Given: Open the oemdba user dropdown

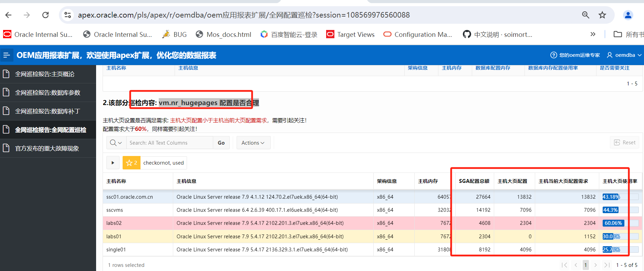Looking at the screenshot, I should tap(624, 55).
